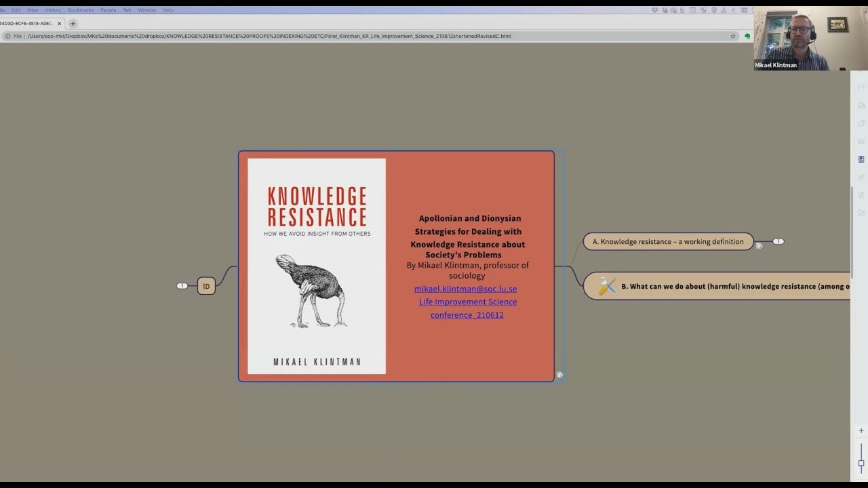Expand topic A with its right toggle
The height and width of the screenshot is (488, 868).
pyautogui.click(x=778, y=241)
